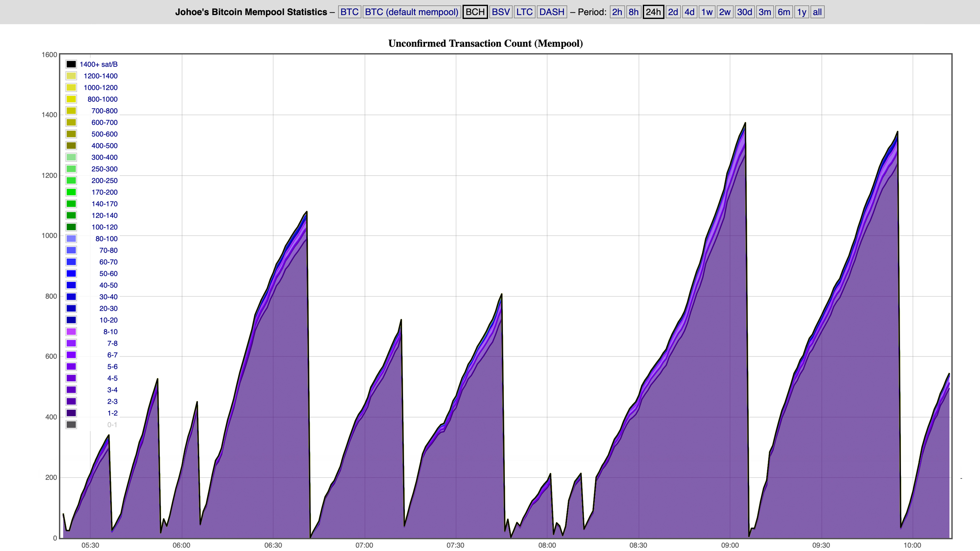The width and height of the screenshot is (980, 551).
Task: Click the 5-6 legend label
Action: tap(112, 367)
